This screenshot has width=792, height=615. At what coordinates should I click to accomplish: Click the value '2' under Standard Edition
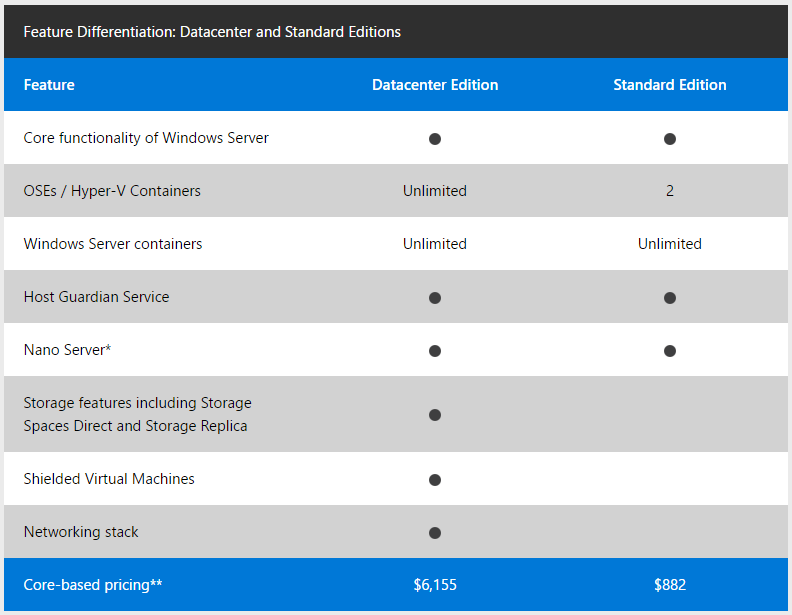670,191
